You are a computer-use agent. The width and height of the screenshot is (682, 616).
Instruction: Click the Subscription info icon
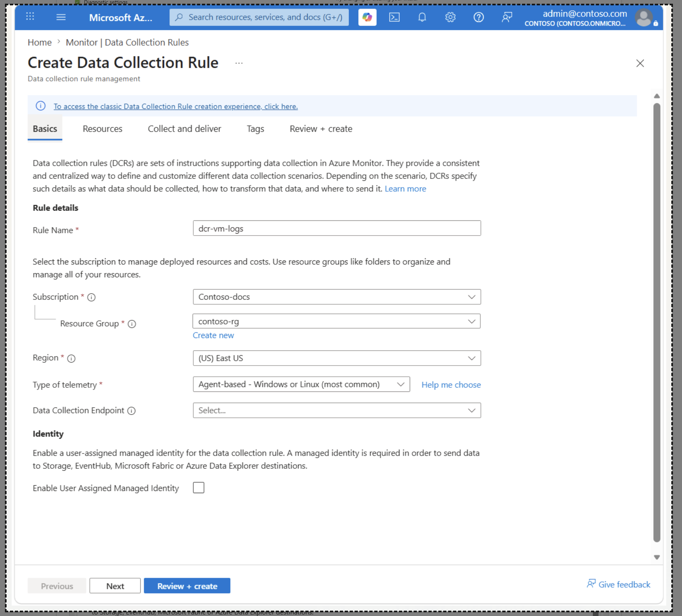pos(91,297)
